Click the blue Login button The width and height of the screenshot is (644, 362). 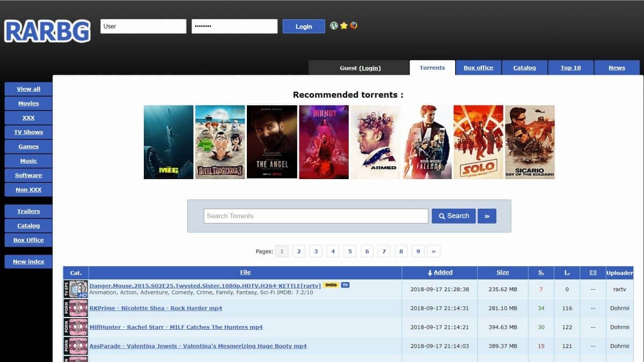[304, 26]
